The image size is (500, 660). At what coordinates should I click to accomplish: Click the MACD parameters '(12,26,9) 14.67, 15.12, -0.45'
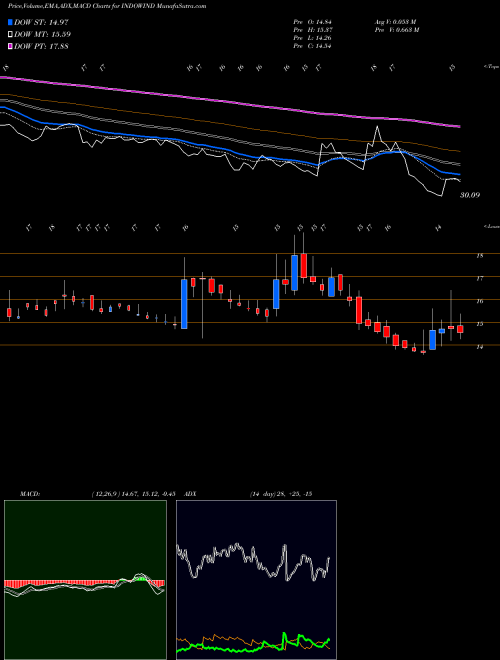click(133, 494)
